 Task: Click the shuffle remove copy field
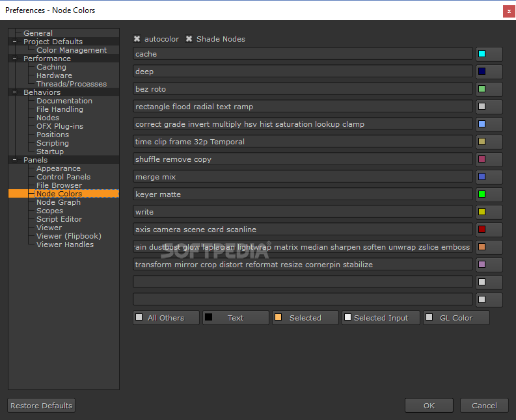coord(303,159)
